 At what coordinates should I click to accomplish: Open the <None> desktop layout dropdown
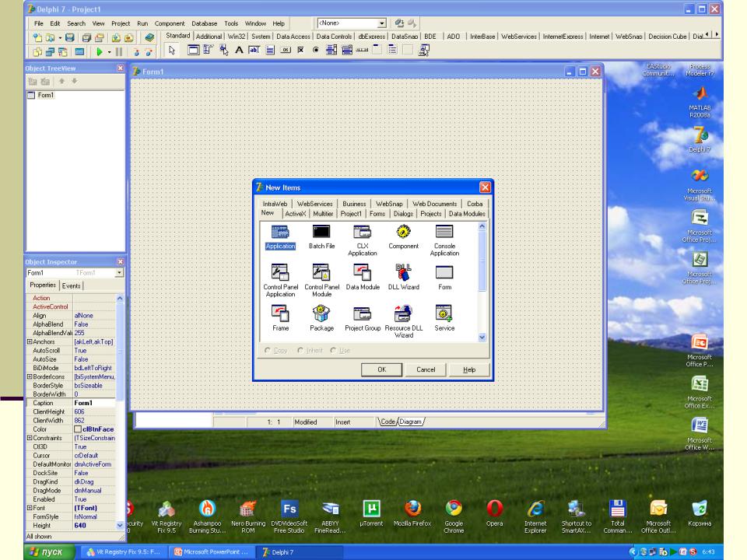(381, 23)
